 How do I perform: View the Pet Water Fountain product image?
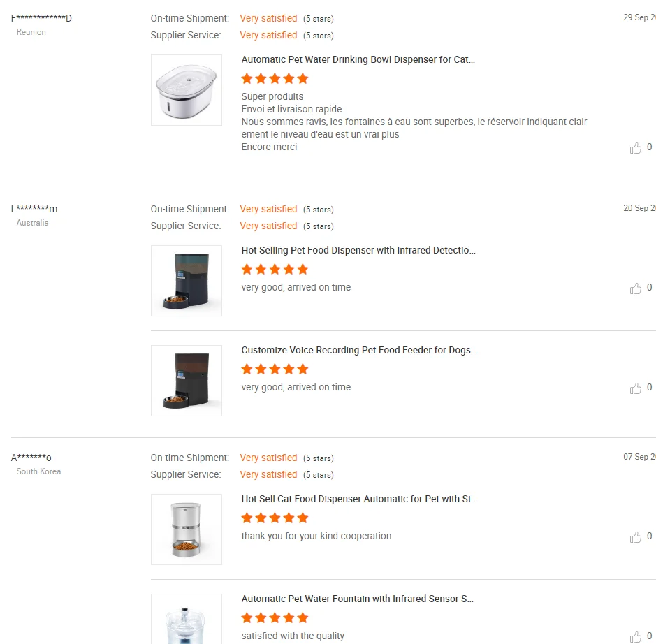[187, 620]
